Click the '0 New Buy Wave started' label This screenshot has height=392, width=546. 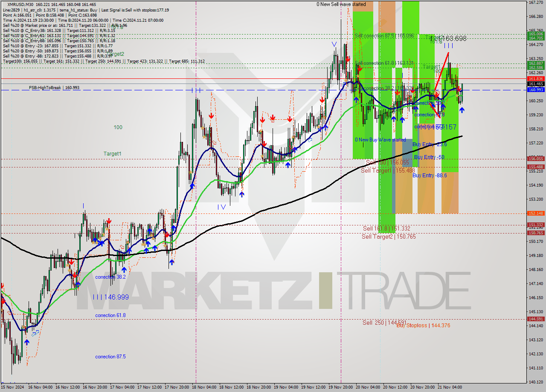380,140
